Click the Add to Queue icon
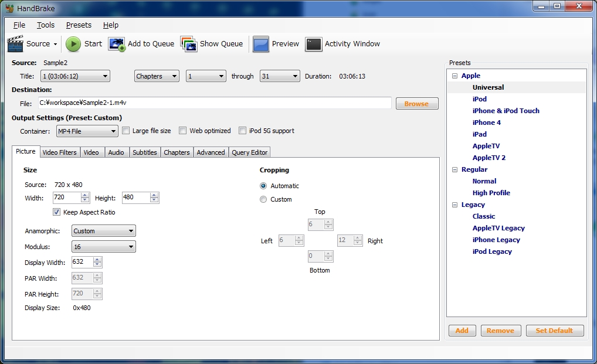The height and width of the screenshot is (364, 597). [117, 44]
